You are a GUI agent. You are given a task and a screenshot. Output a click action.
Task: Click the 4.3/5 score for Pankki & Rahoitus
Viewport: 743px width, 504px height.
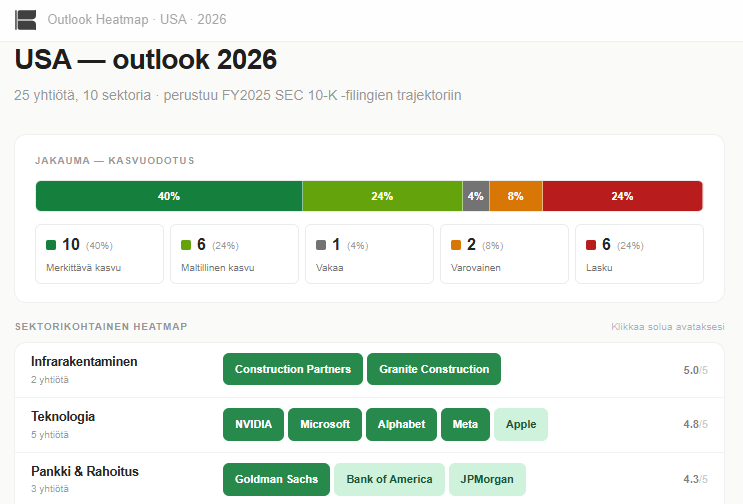click(x=695, y=479)
